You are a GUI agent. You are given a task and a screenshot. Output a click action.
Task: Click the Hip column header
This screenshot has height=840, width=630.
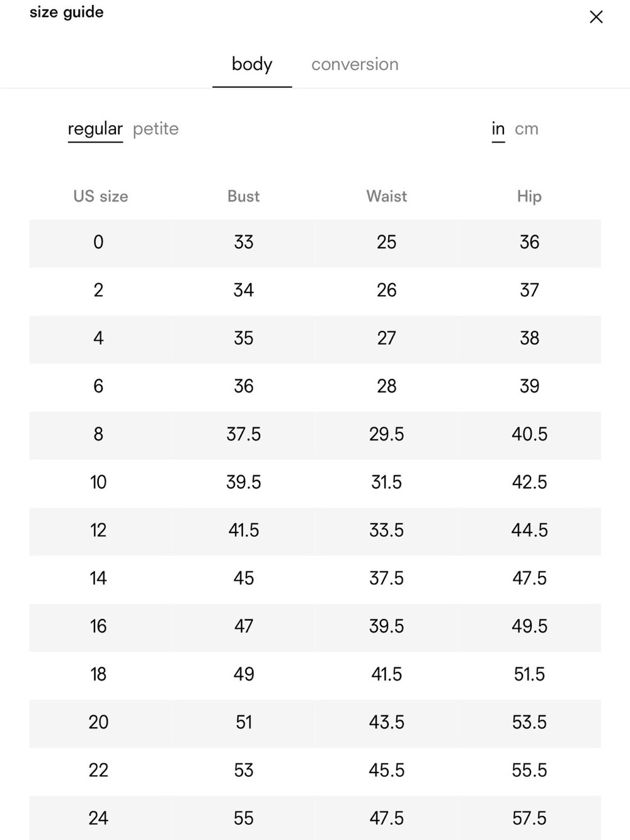tap(529, 197)
